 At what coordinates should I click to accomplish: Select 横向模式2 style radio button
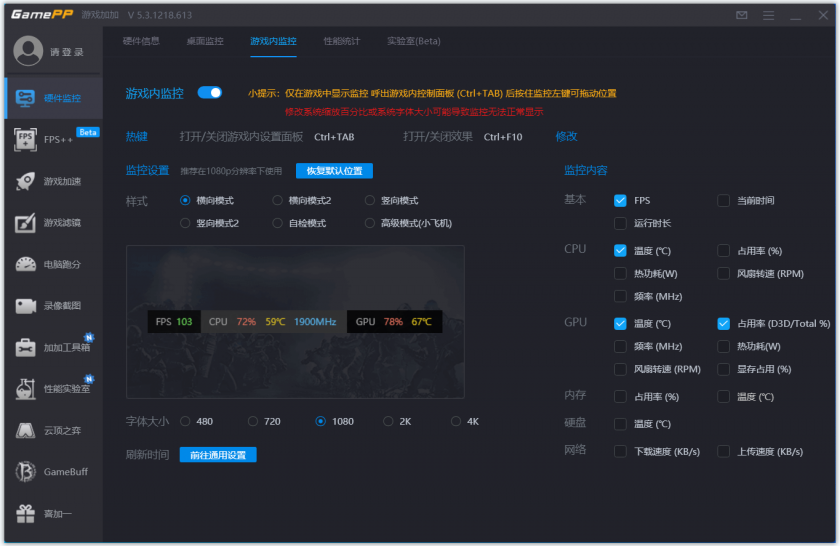278,200
